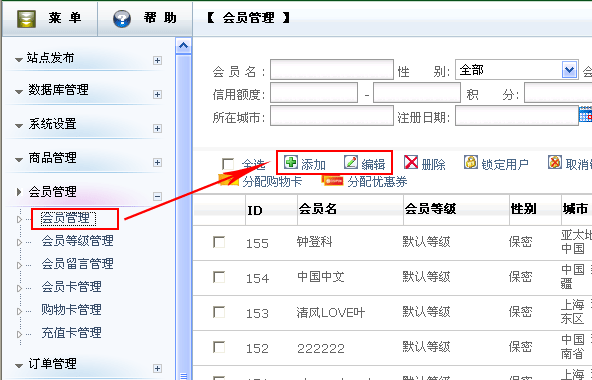Click the pencil 编辑 icon

click(351, 162)
